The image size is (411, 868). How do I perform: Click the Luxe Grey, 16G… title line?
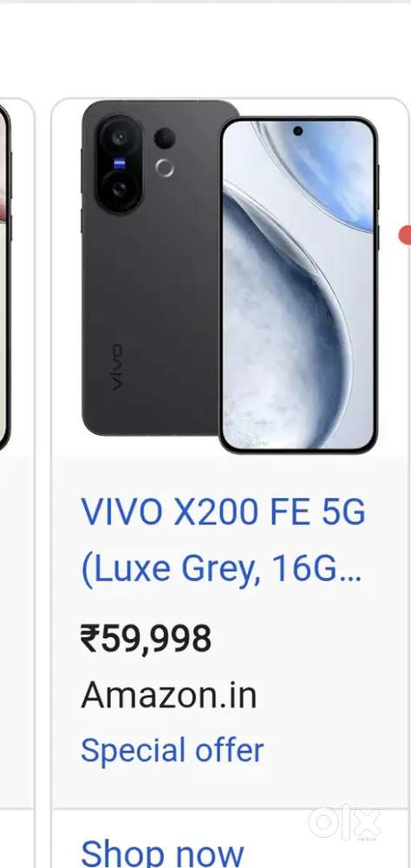tap(221, 571)
